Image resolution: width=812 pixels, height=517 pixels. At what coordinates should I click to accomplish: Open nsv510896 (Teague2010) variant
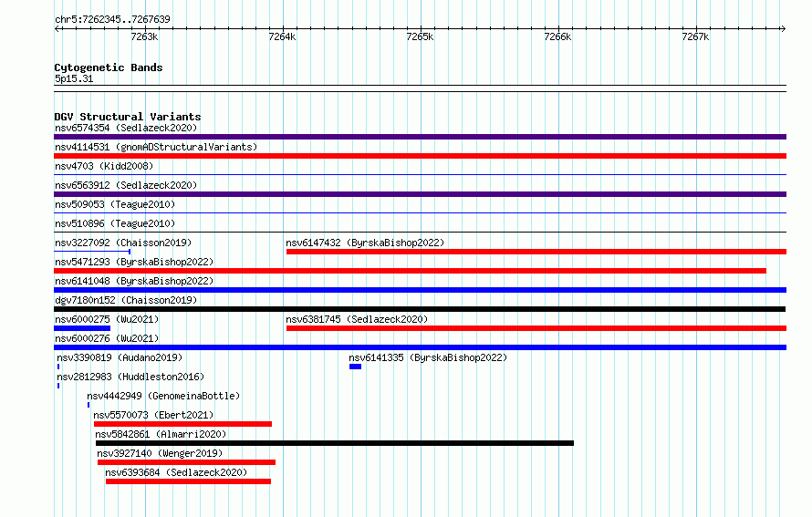pos(115,223)
